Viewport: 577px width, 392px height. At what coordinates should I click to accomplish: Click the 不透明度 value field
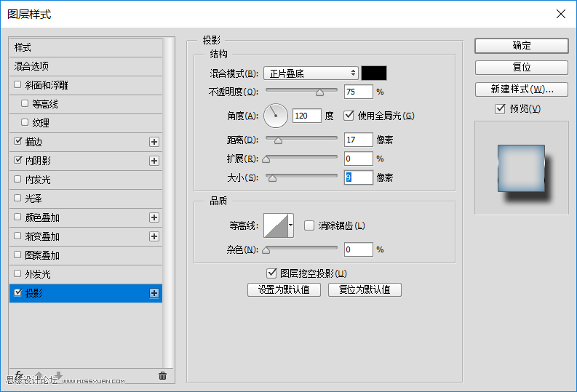point(359,92)
